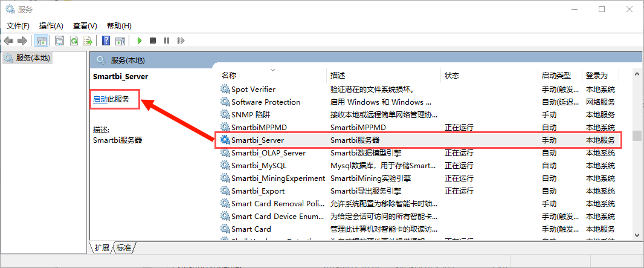Screen dimensions: 644x268
Task: Open the 文件(F) menu
Action: (18, 26)
